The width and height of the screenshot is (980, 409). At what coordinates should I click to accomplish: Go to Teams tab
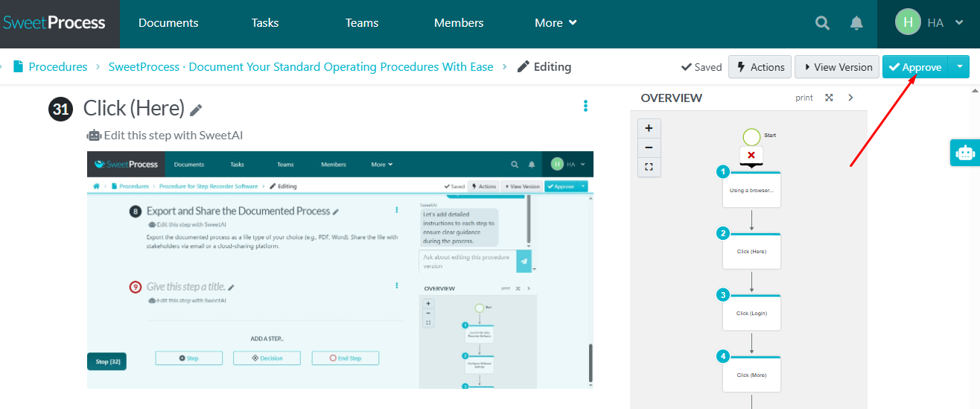point(362,23)
